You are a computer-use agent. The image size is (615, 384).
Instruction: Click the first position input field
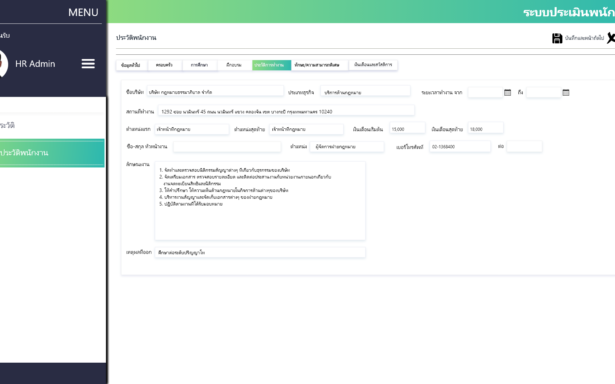pyautogui.click(x=191, y=129)
